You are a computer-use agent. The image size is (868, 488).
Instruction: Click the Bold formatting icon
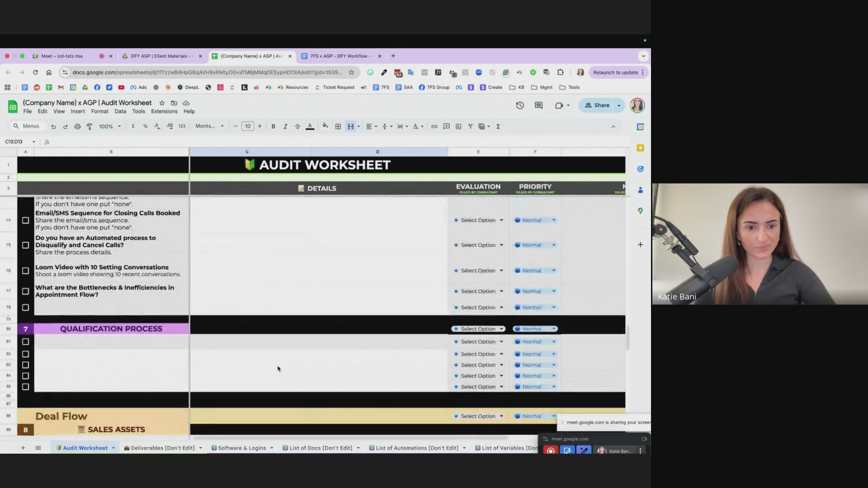point(273,127)
